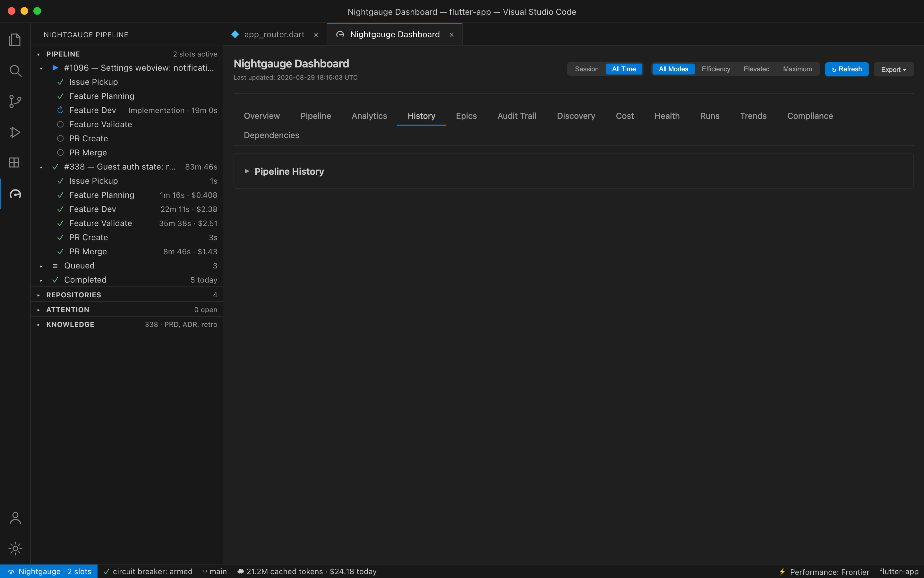Click Performance: Frontier status item
Screen dimensions: 924x578
(824, 572)
